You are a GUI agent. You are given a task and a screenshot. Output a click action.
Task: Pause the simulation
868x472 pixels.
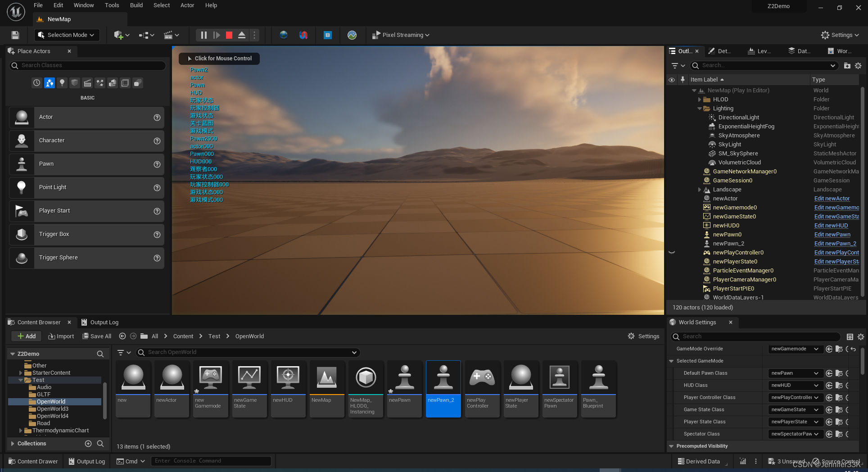[x=203, y=35]
